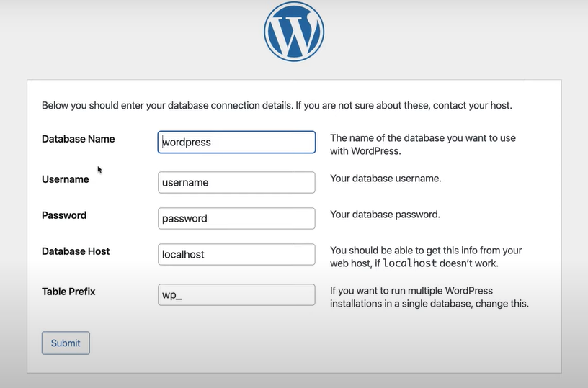588x388 pixels.
Task: Select the Password label text
Action: click(64, 215)
